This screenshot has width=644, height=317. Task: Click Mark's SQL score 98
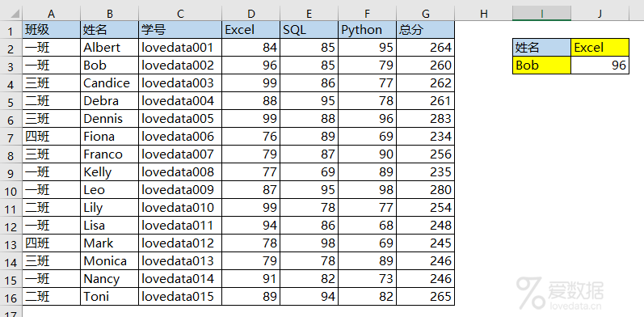point(309,243)
